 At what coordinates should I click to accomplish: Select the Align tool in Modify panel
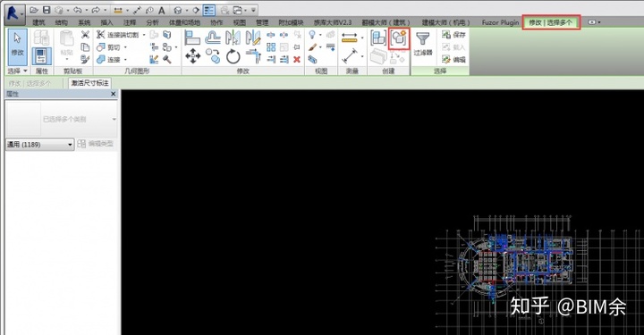coord(192,38)
